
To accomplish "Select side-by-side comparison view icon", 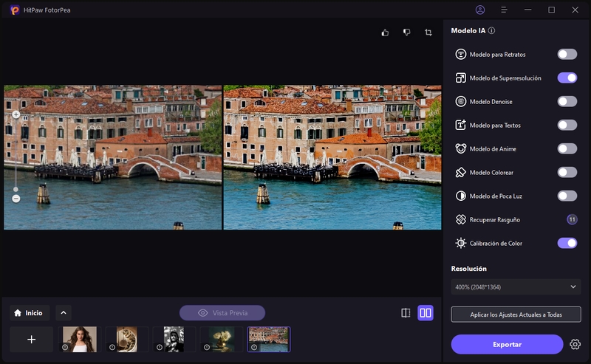I will pyautogui.click(x=426, y=313).
